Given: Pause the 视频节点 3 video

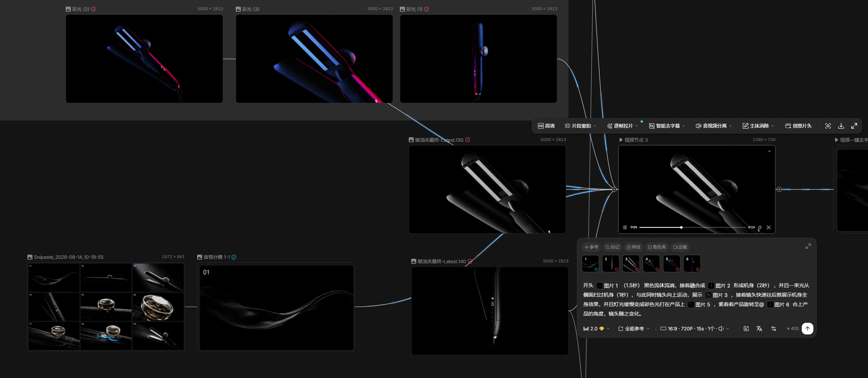Looking at the screenshot, I should pyautogui.click(x=625, y=227).
